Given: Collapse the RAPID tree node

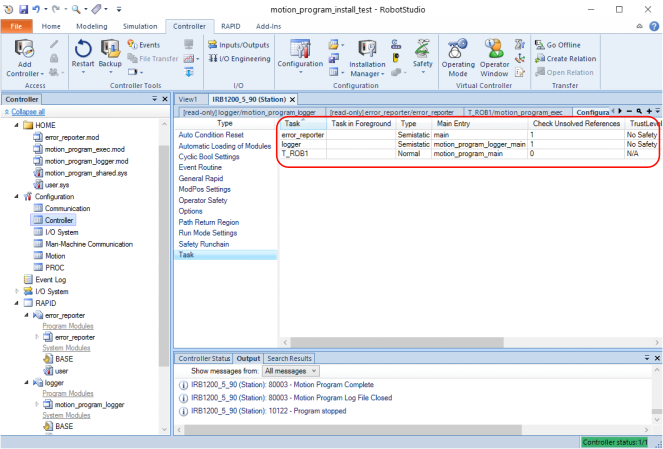Looking at the screenshot, I should click(x=17, y=303).
